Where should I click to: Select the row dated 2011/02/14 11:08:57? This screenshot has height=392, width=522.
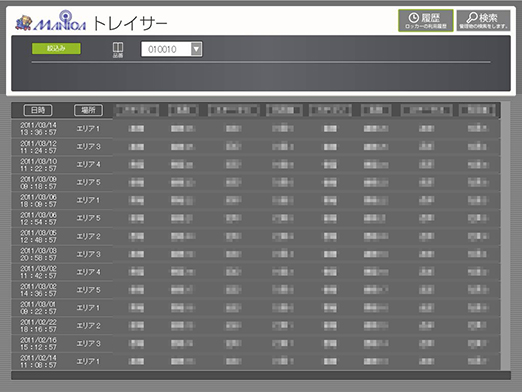click(x=256, y=361)
